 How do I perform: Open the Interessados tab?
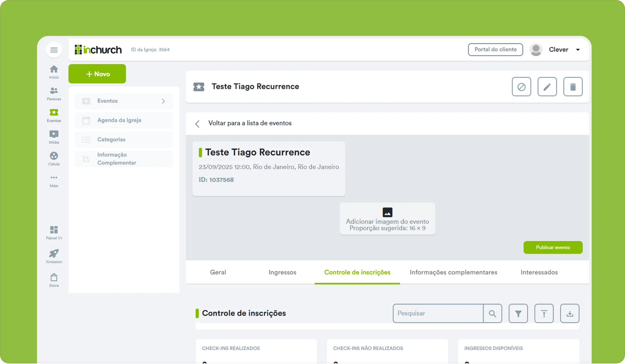539,272
